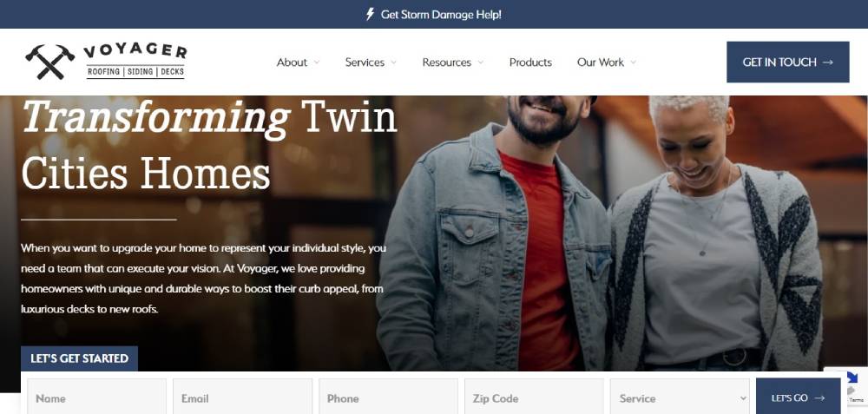The image size is (868, 414).
Task: Focus the Email input field
Action: pos(242,398)
